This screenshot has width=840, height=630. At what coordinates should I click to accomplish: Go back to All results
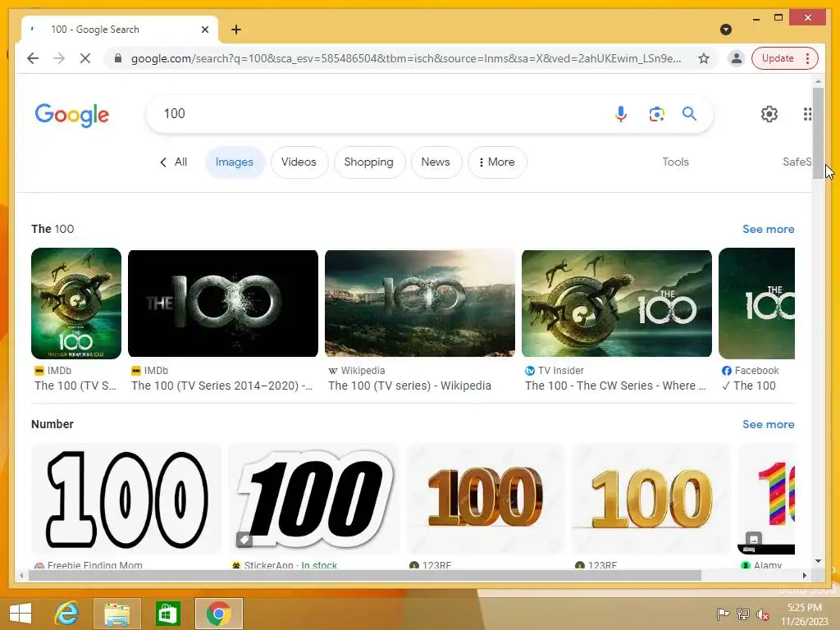(x=174, y=162)
